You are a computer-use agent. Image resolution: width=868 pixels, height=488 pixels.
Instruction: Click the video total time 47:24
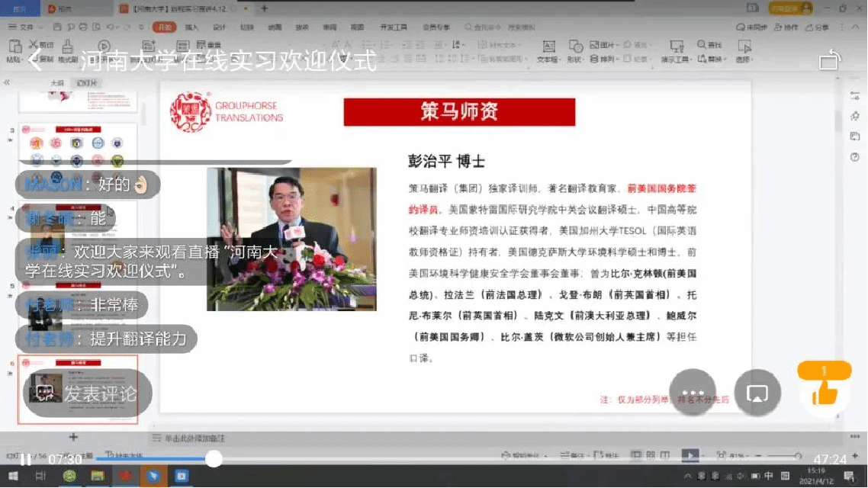coord(829,459)
